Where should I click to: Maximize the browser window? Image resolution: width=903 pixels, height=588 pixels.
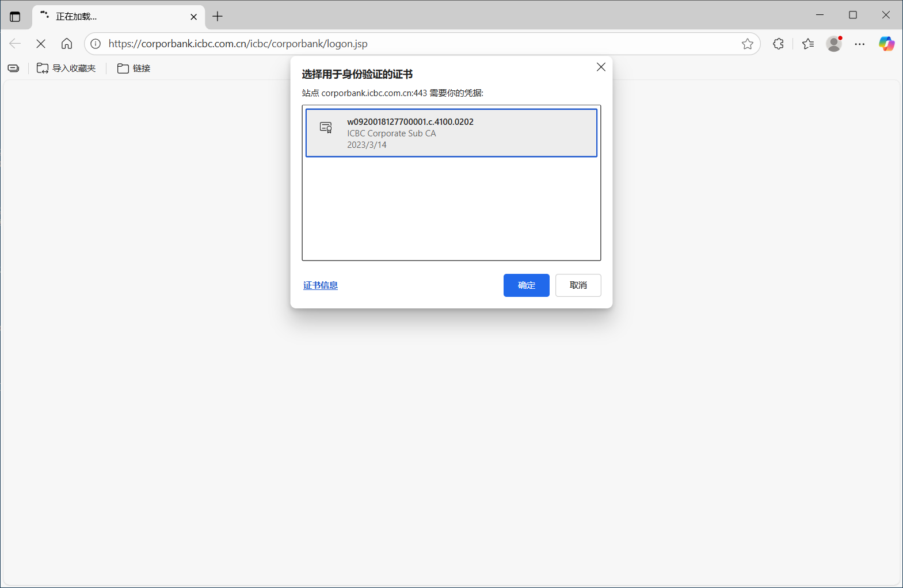853,15
